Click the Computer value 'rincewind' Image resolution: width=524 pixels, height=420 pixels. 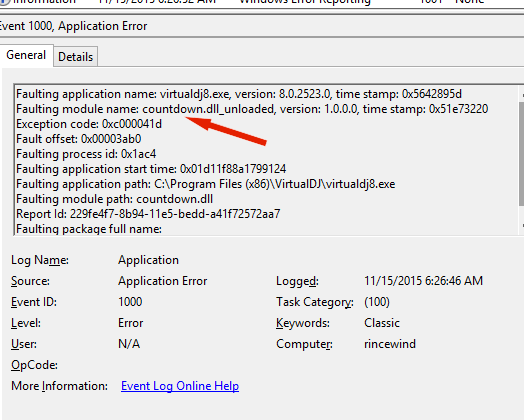(x=390, y=344)
